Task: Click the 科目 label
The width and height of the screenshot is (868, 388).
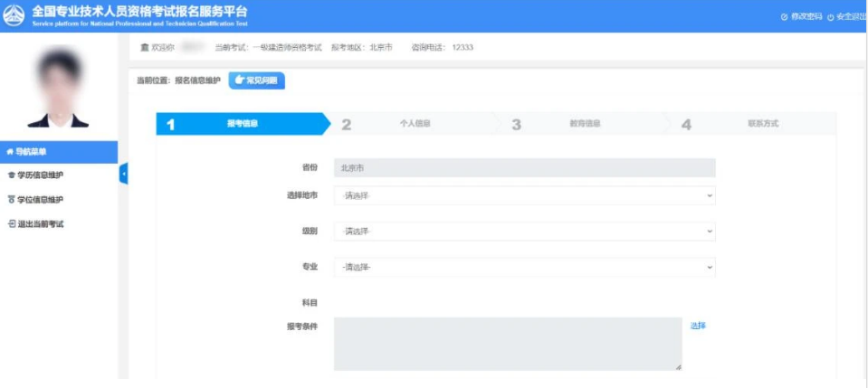Action: tap(310, 302)
